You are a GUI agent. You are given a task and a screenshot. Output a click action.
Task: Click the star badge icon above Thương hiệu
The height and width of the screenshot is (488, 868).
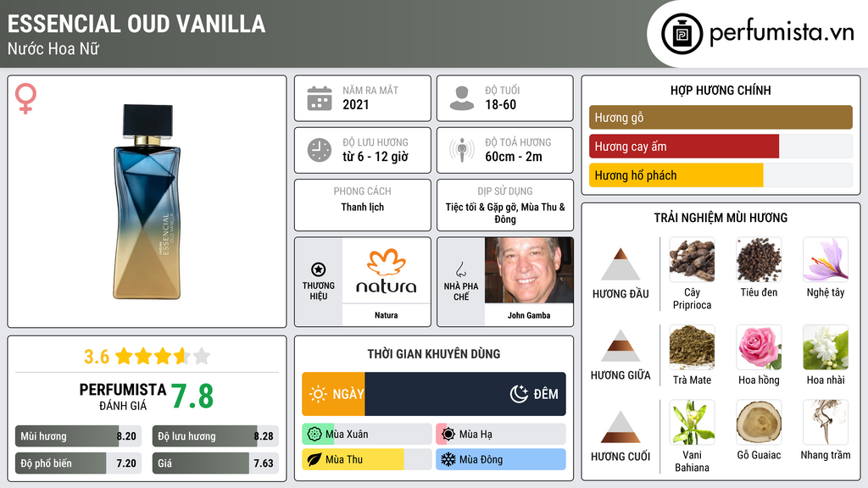point(319,269)
